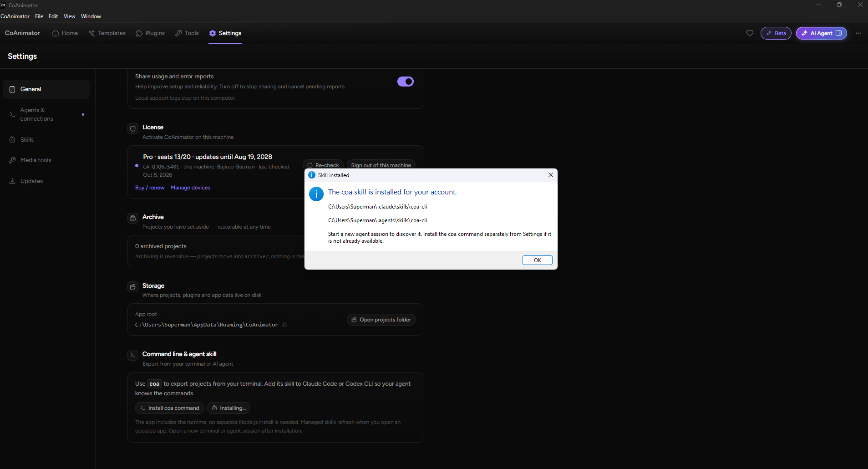
Task: Click the Agents terminal icon in sidebar
Action: pos(12,114)
